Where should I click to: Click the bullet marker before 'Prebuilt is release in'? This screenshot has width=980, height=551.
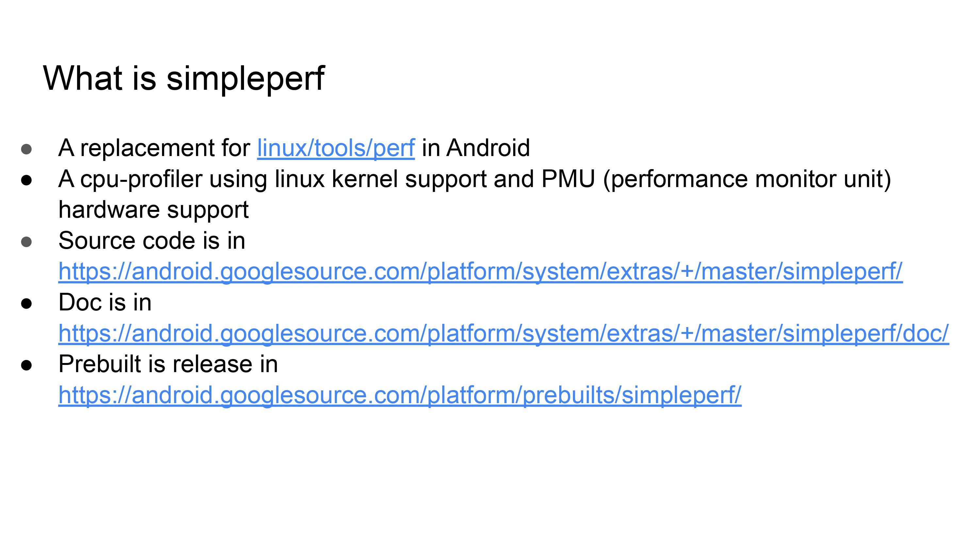[x=26, y=366]
